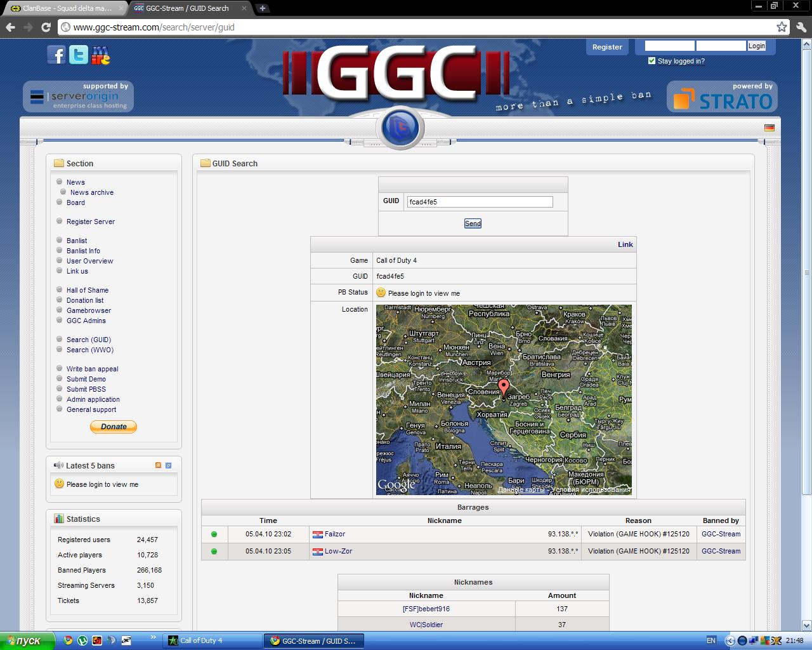Open a new browser tab with plus button
Screen dimensions: 812x650
coord(262,8)
